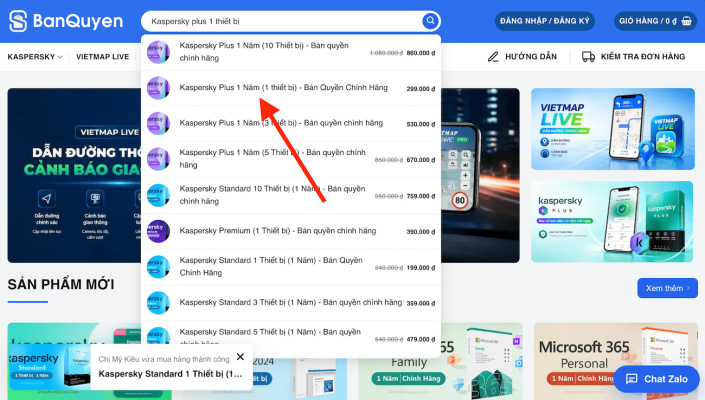Click thumbnail of Kaspersky Standard 3 Thiết bị result
705x400 pixels.
[x=158, y=303]
